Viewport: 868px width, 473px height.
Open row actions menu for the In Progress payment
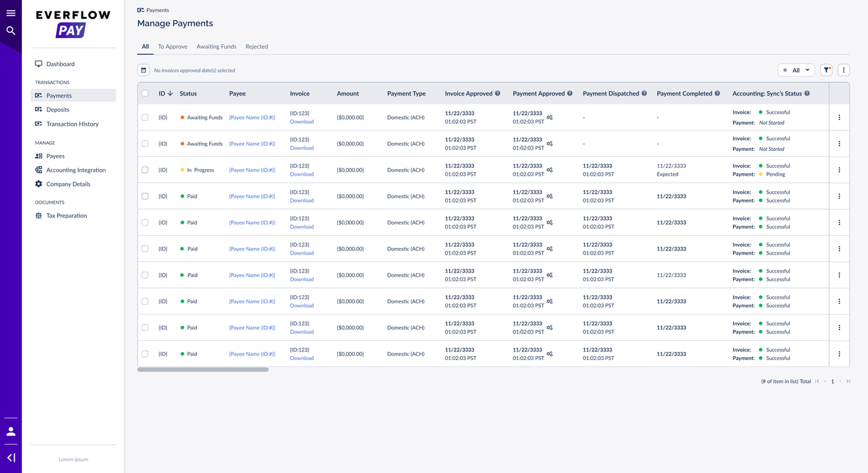point(839,170)
